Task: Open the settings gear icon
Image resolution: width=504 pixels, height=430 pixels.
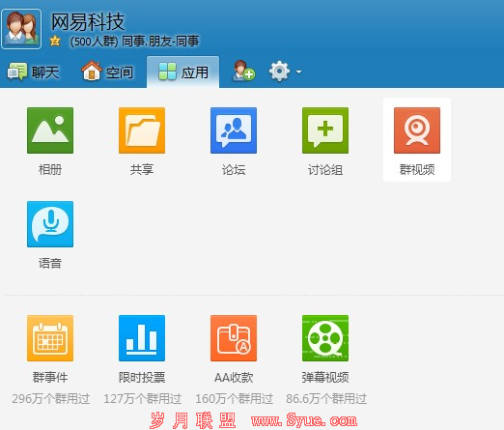Action: pyautogui.click(x=279, y=72)
